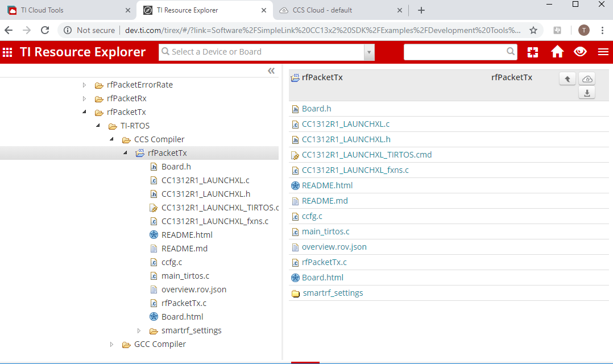613x364 pixels.
Task: Collapse the CCS Compiler folder
Action: pyautogui.click(x=112, y=139)
